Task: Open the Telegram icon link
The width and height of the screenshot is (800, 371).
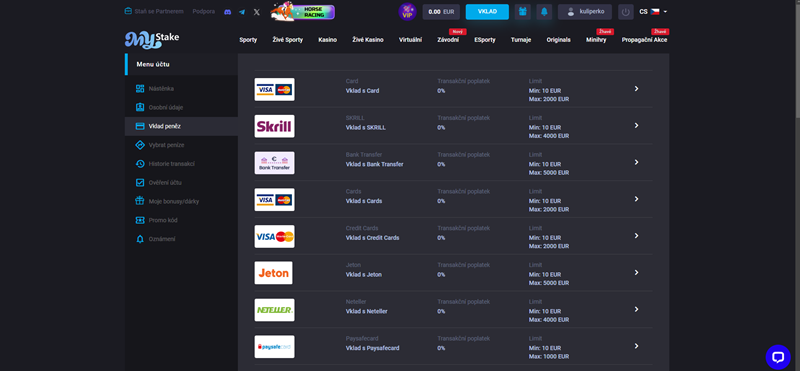Action: (242, 12)
